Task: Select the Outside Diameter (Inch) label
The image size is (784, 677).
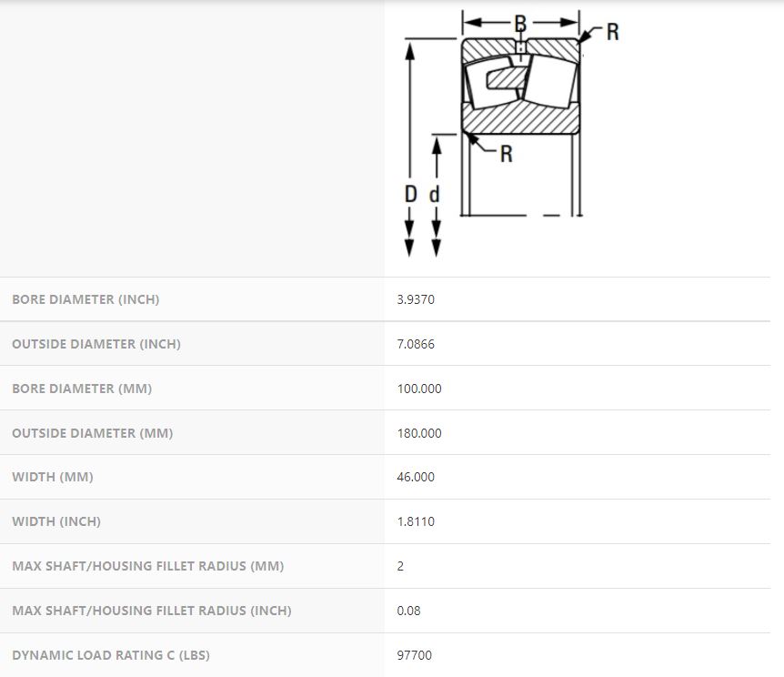Action: click(x=96, y=344)
